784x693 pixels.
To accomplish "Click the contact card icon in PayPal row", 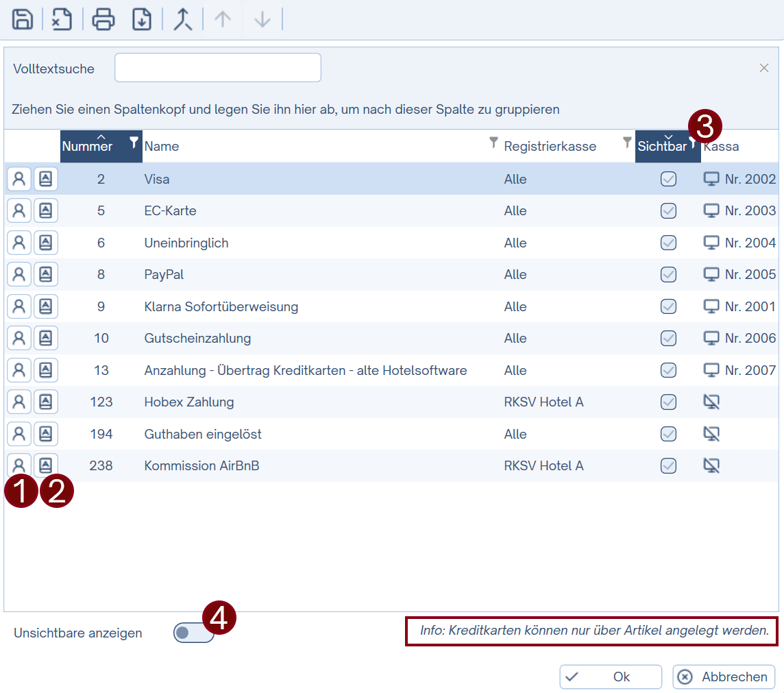I will tap(46, 274).
